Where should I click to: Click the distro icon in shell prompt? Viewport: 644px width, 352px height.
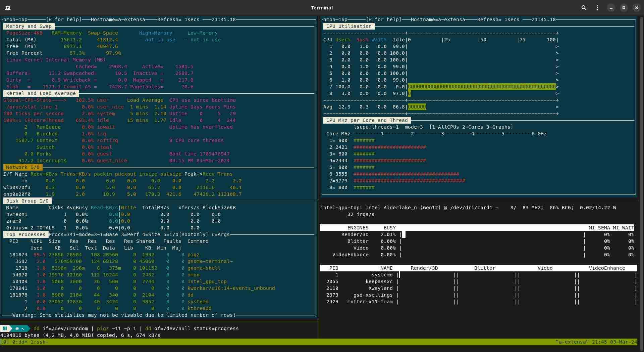tap(5, 328)
